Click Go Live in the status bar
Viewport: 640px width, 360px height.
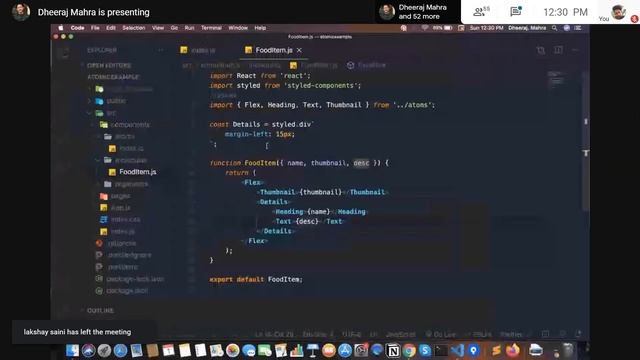[441, 334]
